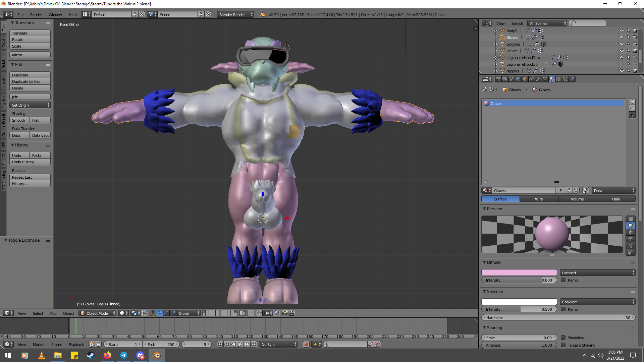Open the Lambert diffuse shader dropdown
644x362 pixels.
click(x=598, y=273)
